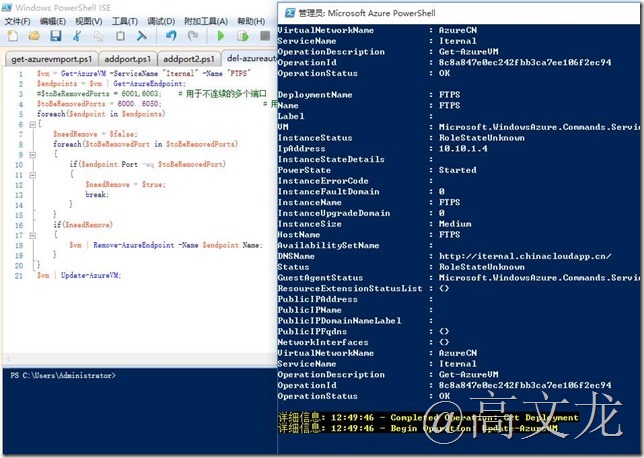
Task: Paste using the clipboard icon
Action: (x=120, y=36)
